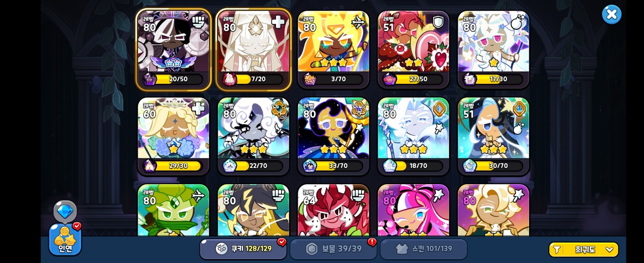The width and height of the screenshot is (644, 263).
Task: Choose the level 64 red charge cookie
Action: point(333,210)
